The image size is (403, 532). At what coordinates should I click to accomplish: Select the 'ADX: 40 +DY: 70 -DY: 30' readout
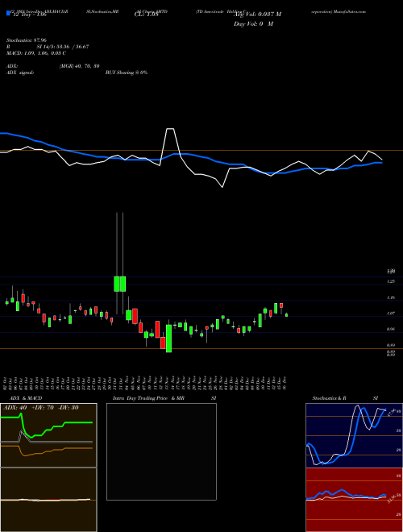41,408
